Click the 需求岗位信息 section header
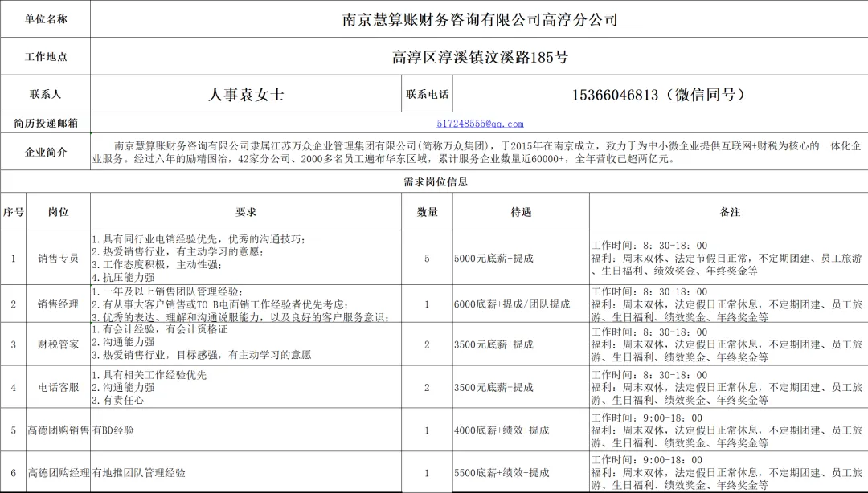The image size is (868, 493). coord(434,181)
